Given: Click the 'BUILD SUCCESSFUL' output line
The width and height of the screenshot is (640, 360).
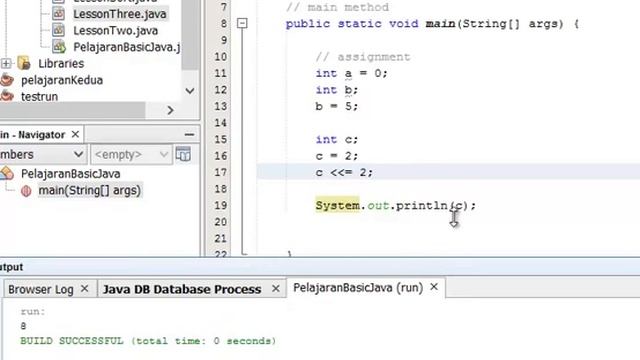Looking at the screenshot, I should click(148, 341).
